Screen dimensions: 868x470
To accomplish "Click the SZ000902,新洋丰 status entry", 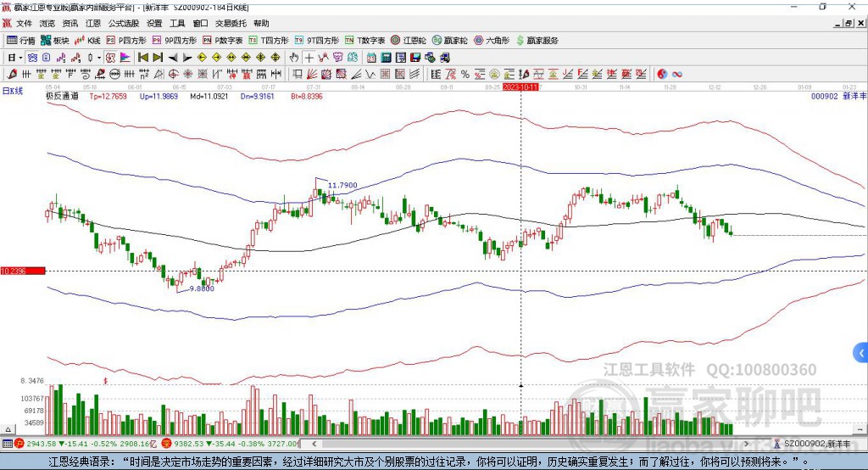I will pos(813,444).
